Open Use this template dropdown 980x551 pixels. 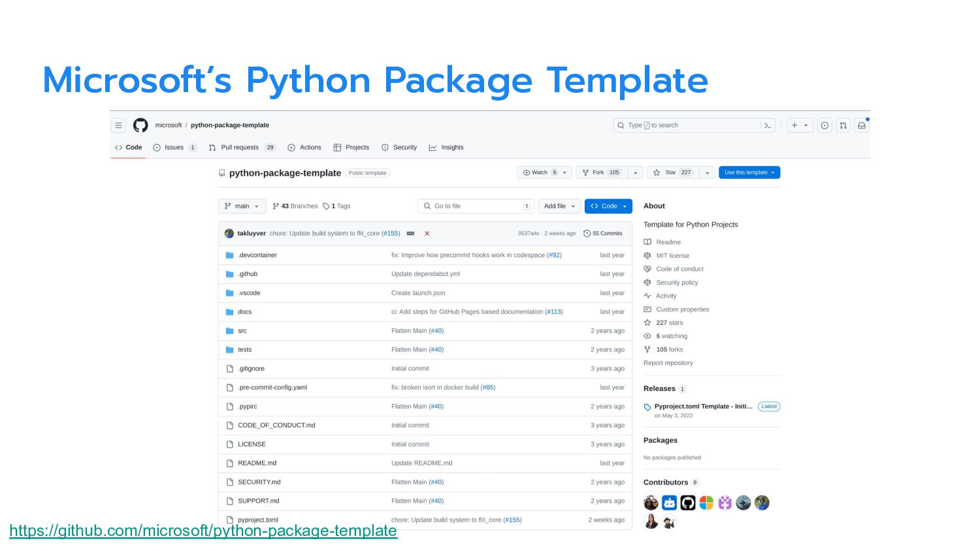(x=749, y=172)
